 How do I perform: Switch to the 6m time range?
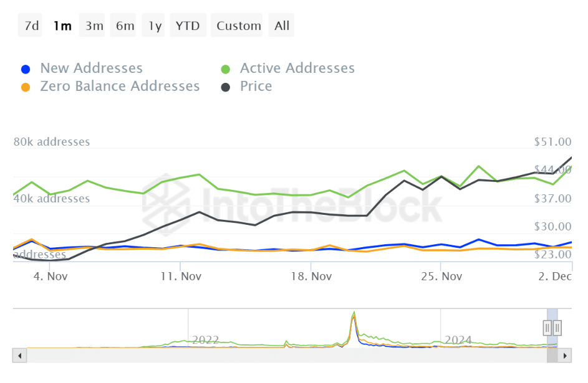click(x=123, y=26)
